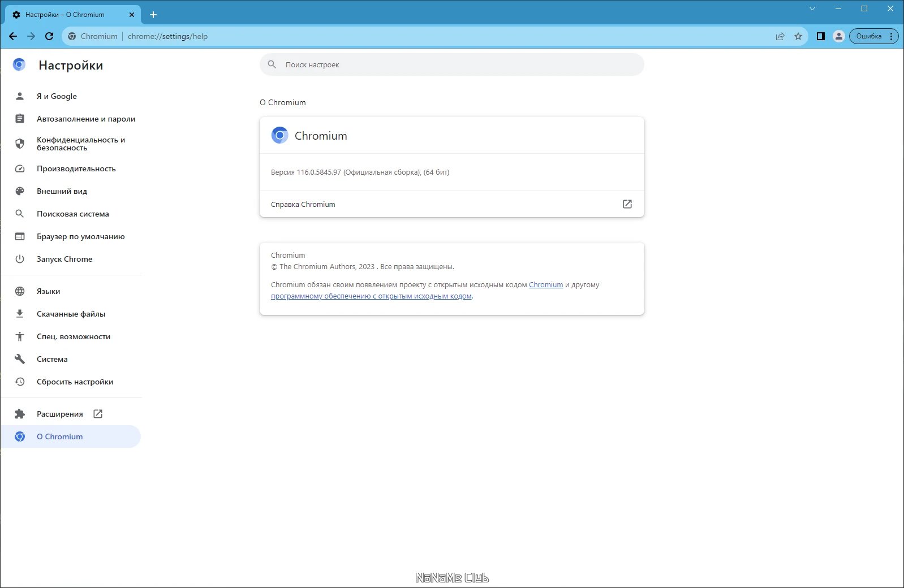Click the puzzle piece icon for Расширения
The image size is (904, 588).
tap(20, 414)
